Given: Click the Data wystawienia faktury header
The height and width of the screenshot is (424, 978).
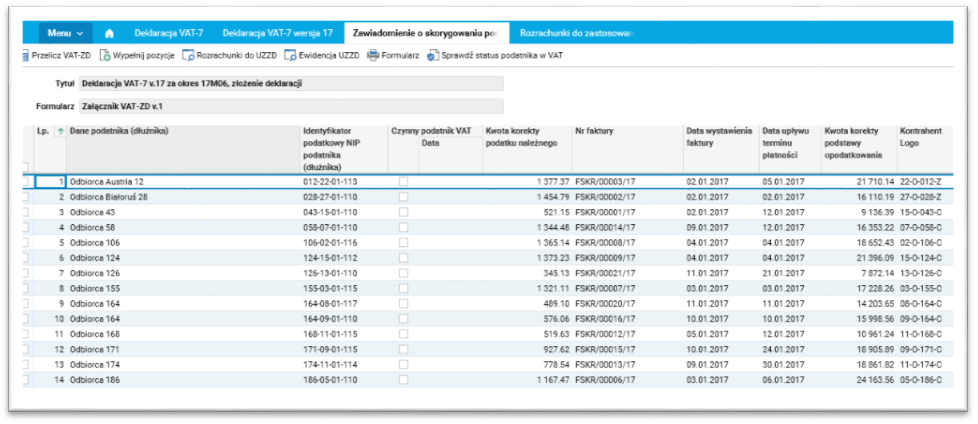Looking at the screenshot, I should point(721,149).
